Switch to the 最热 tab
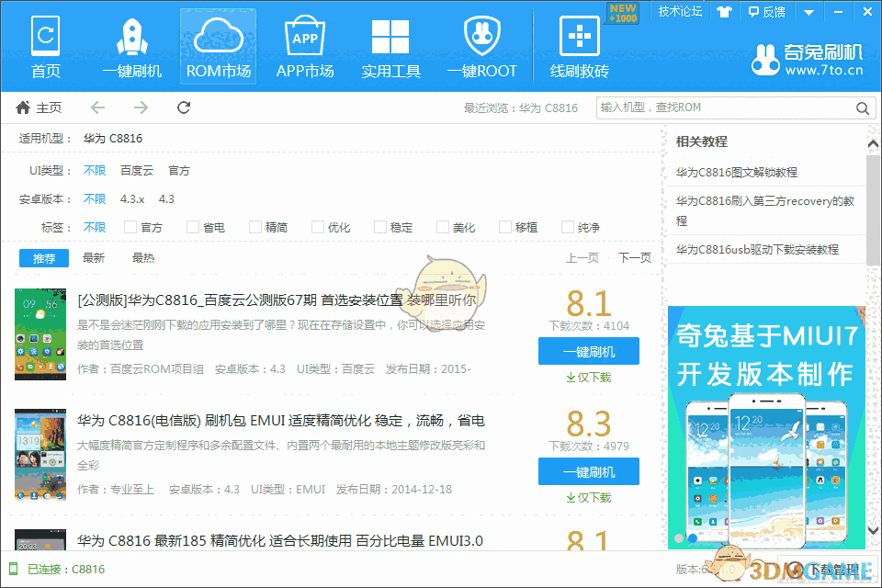Image resolution: width=882 pixels, height=588 pixels. [142, 258]
